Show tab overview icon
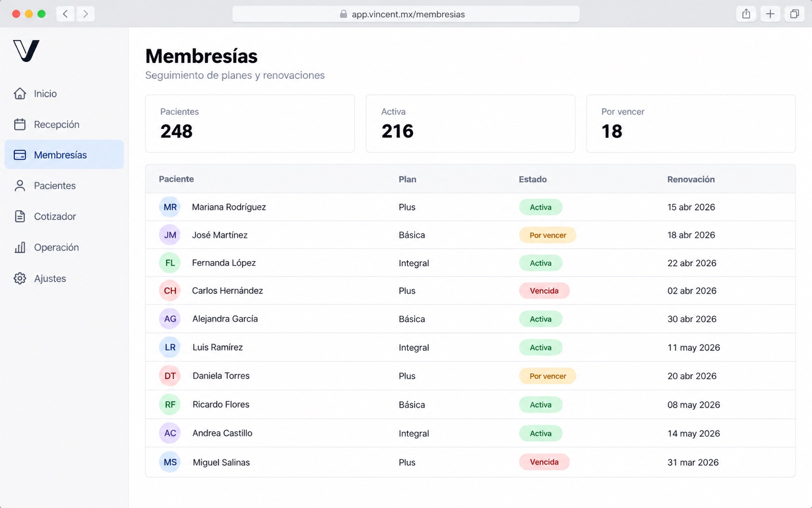Viewport: 812px width, 508px height. [794, 14]
